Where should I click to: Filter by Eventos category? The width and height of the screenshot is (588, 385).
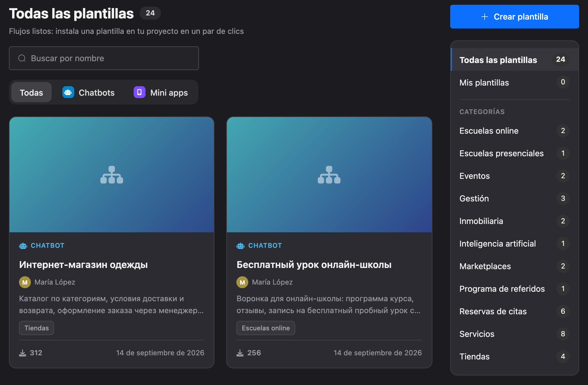pyautogui.click(x=514, y=176)
